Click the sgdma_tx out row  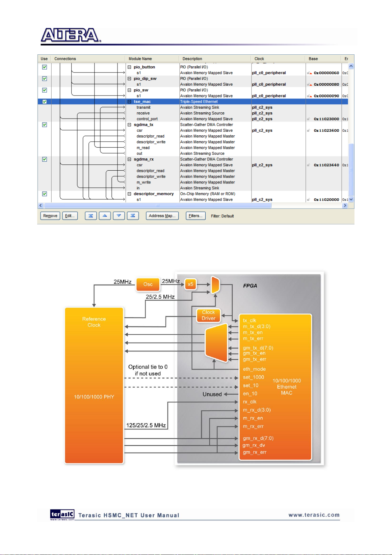tap(193, 153)
